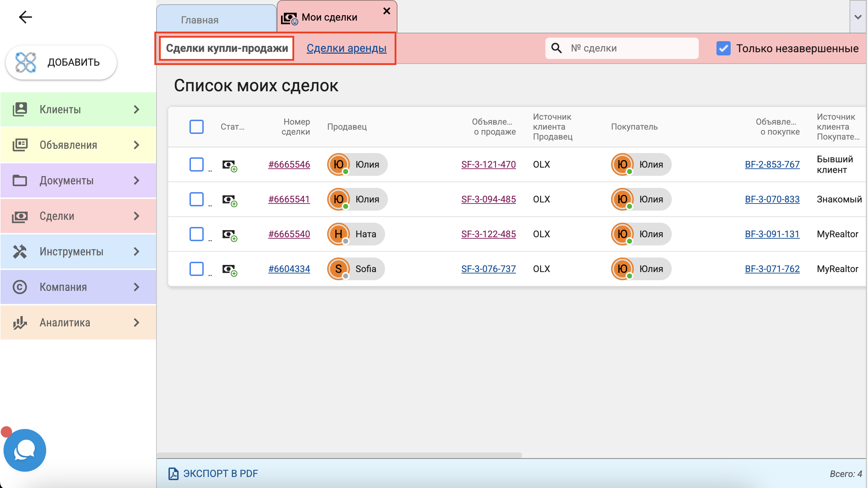The image size is (868, 488).
Task: Click the Документы folder icon
Action: [x=20, y=180]
